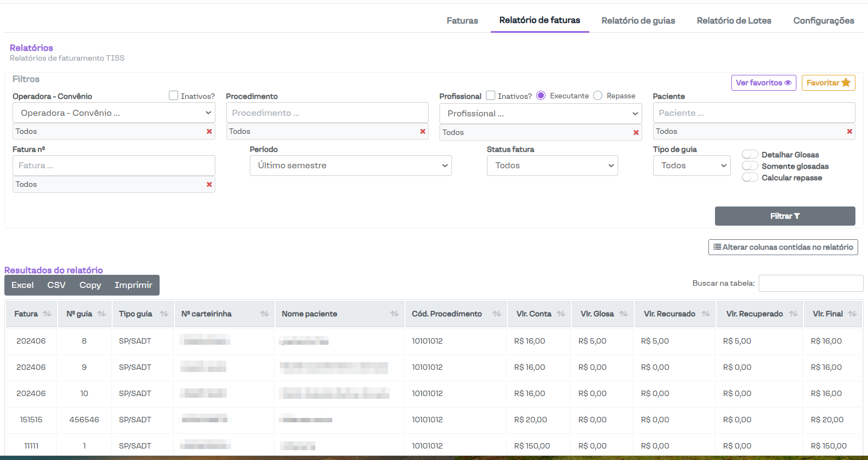868x460 pixels.
Task: Clear the Profissional 'Todos' filter red X
Action: coord(636,133)
